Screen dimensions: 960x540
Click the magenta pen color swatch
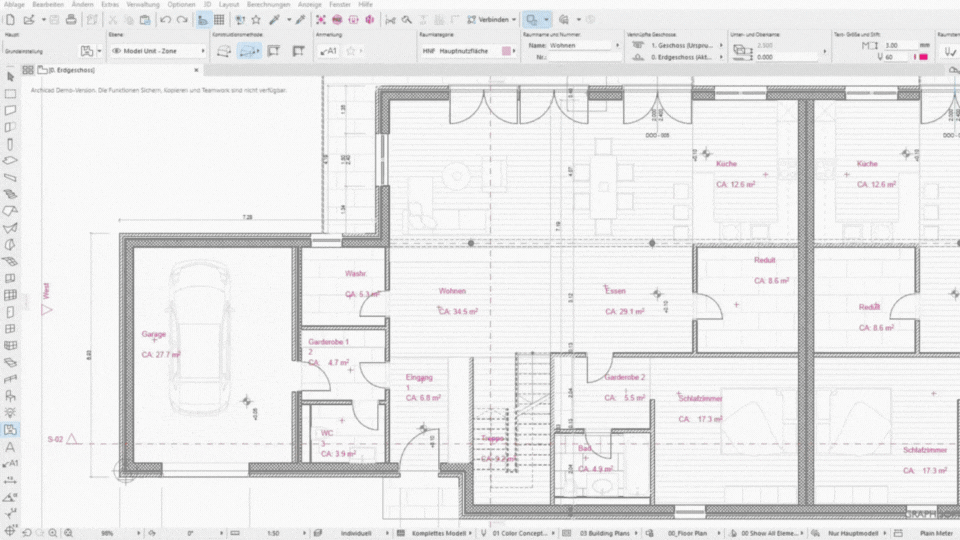pyautogui.click(x=924, y=57)
